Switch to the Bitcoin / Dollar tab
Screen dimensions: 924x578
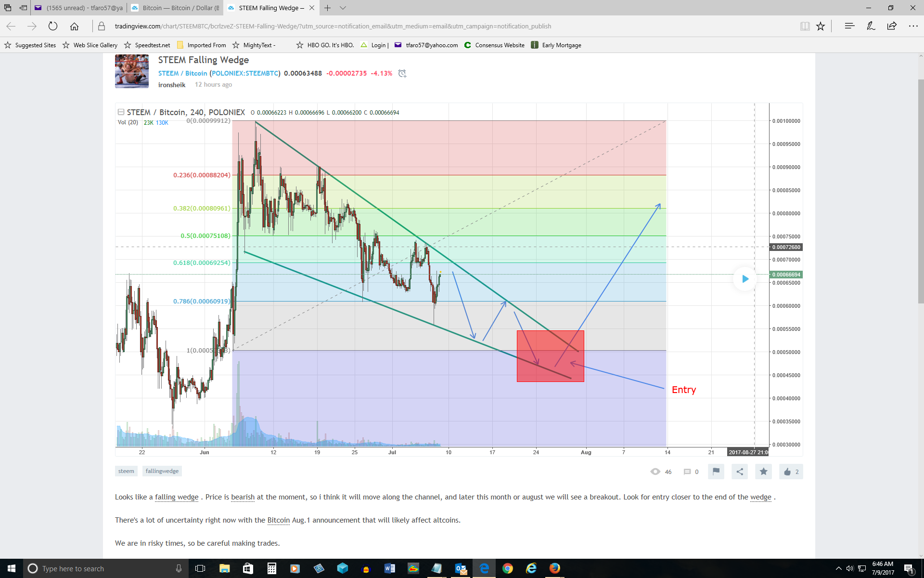pyautogui.click(x=176, y=8)
